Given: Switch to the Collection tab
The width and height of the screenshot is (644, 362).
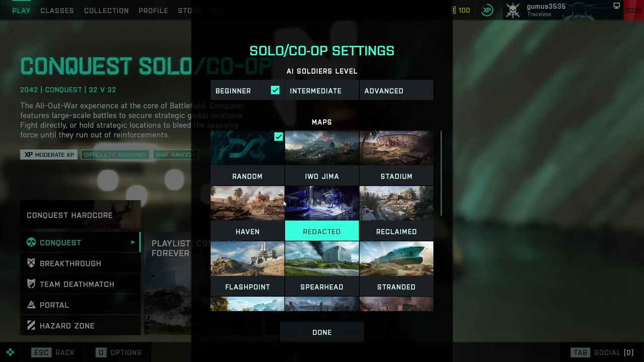Looking at the screenshot, I should click(x=106, y=11).
